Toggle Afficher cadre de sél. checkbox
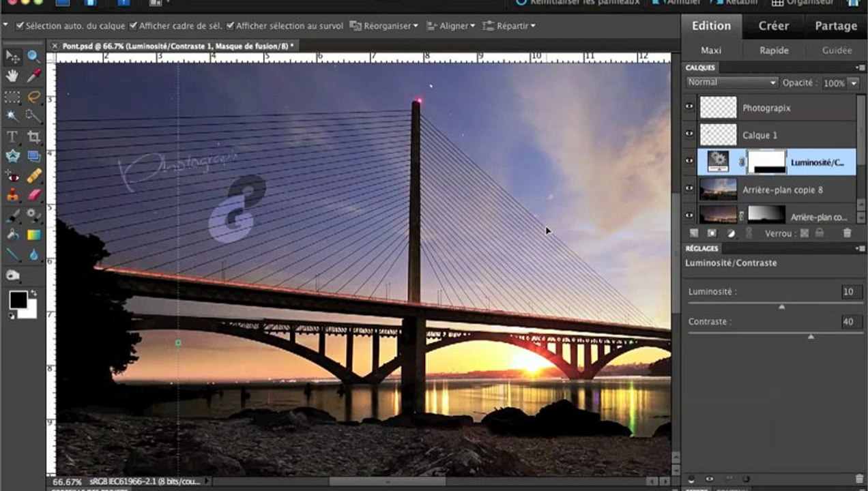868x491 pixels. (133, 26)
